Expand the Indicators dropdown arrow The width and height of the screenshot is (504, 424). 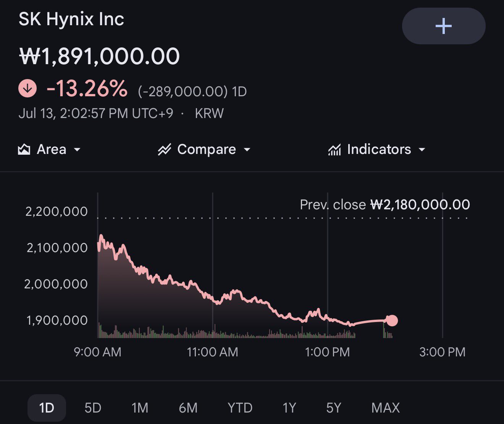tap(422, 149)
